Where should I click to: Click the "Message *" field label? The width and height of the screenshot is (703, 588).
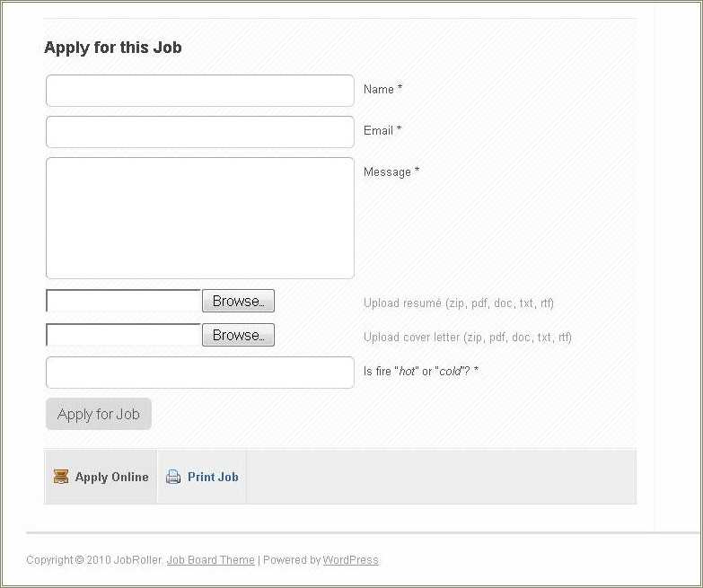pos(391,172)
